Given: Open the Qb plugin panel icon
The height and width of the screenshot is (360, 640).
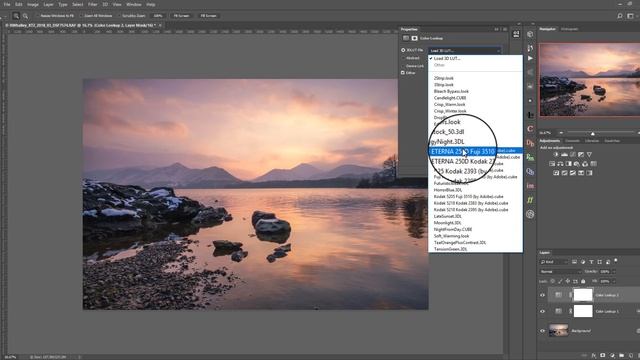Looking at the screenshot, I should [530, 171].
